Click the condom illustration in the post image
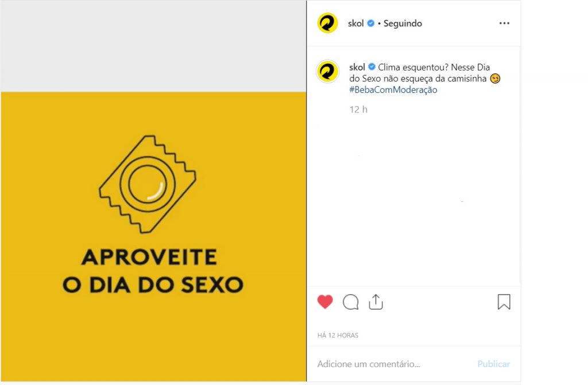This screenshot has width=588, height=385. click(x=148, y=184)
